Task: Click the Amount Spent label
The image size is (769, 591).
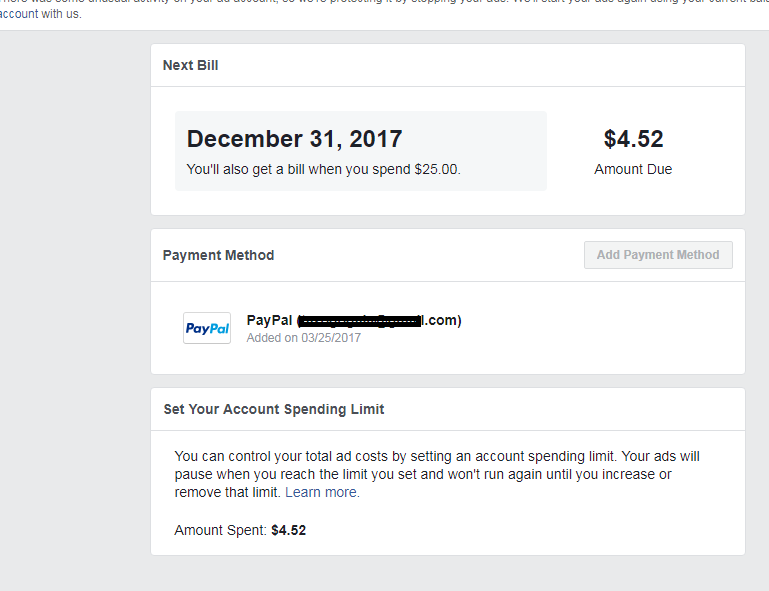Action: click(x=220, y=530)
